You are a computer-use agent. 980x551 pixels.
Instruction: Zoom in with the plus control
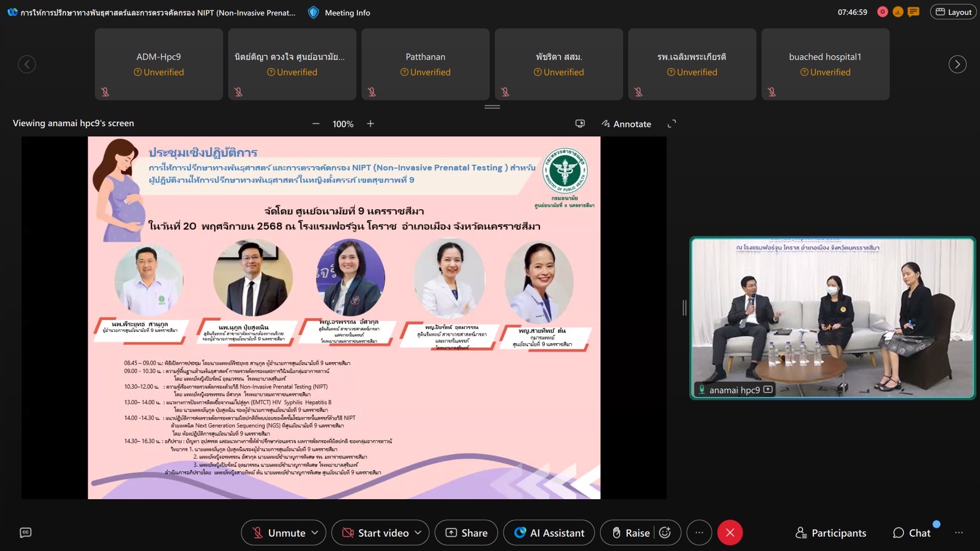[x=370, y=124]
